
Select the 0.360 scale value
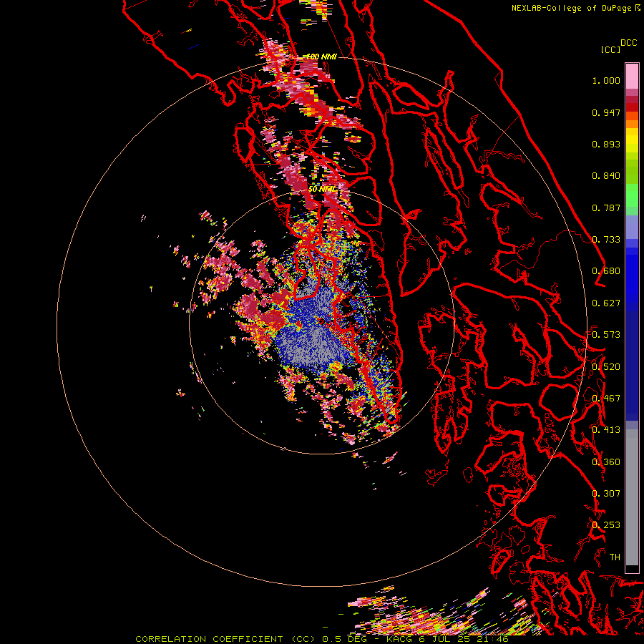(x=606, y=462)
